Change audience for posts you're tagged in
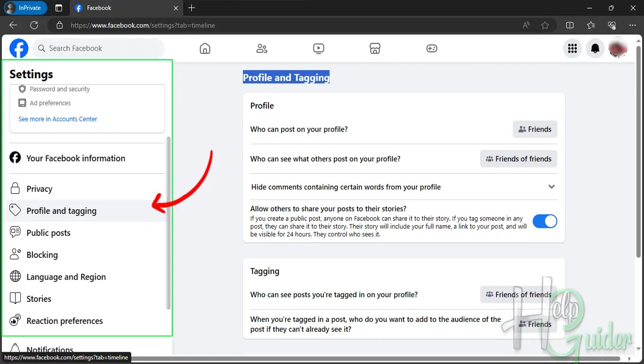This screenshot has width=644, height=364. pos(519,294)
